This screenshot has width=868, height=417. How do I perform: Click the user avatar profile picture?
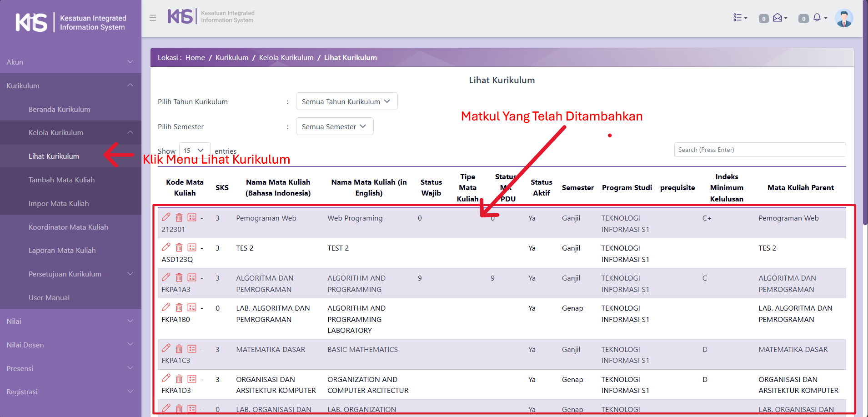click(844, 18)
